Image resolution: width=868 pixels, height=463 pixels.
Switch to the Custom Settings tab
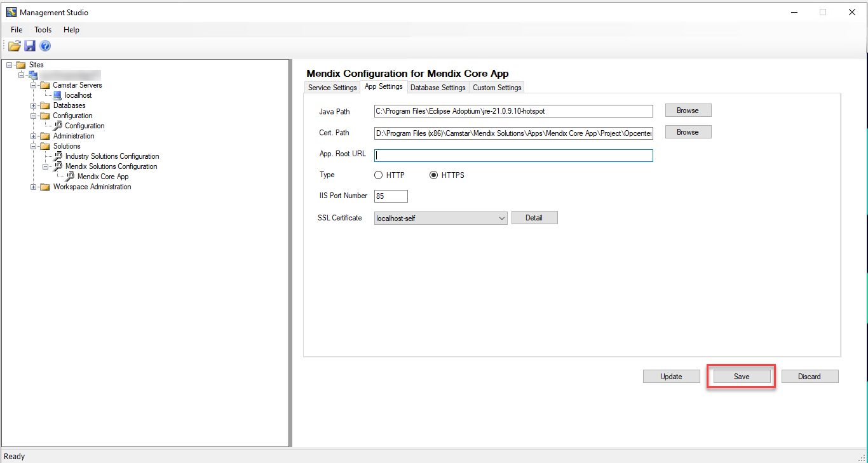(497, 88)
